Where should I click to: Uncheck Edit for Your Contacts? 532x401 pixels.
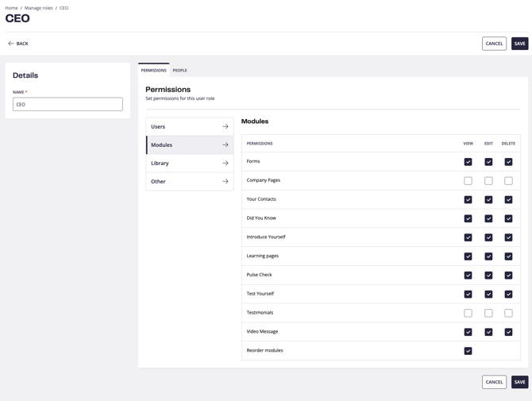click(x=488, y=200)
